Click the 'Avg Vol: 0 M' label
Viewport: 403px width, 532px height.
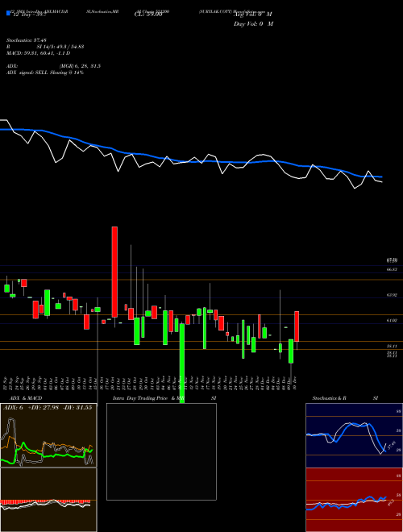pyautogui.click(x=253, y=15)
